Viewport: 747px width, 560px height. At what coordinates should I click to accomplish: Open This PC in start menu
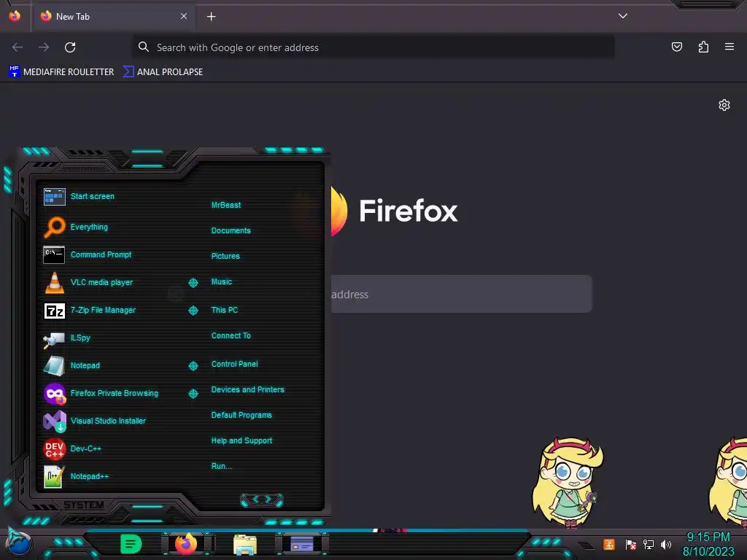(x=225, y=310)
